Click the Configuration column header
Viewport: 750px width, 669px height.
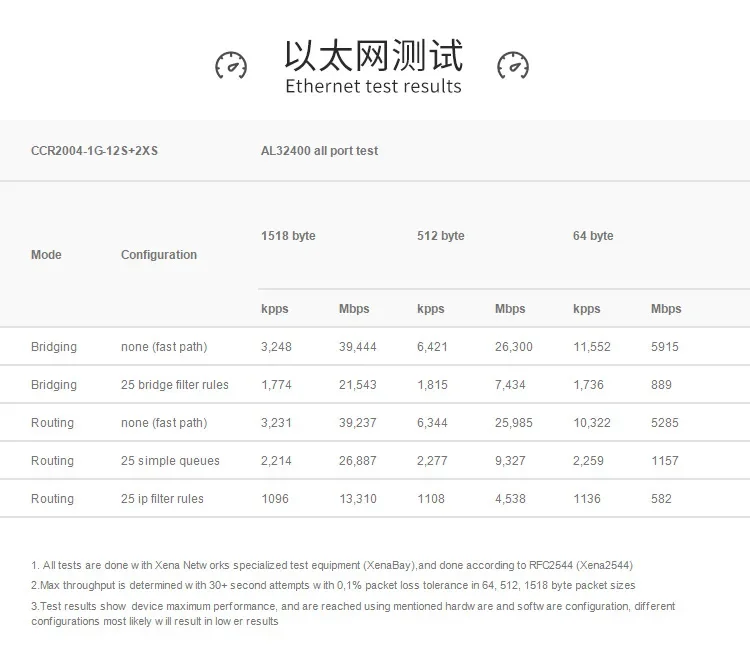159,255
